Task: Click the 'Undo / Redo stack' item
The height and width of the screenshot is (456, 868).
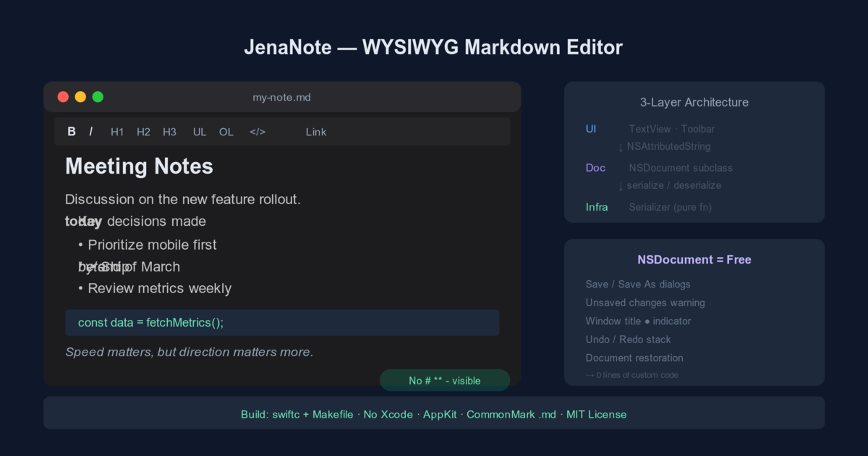Action: point(628,339)
